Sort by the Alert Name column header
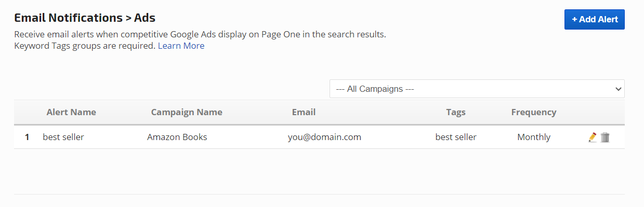 [x=71, y=112]
